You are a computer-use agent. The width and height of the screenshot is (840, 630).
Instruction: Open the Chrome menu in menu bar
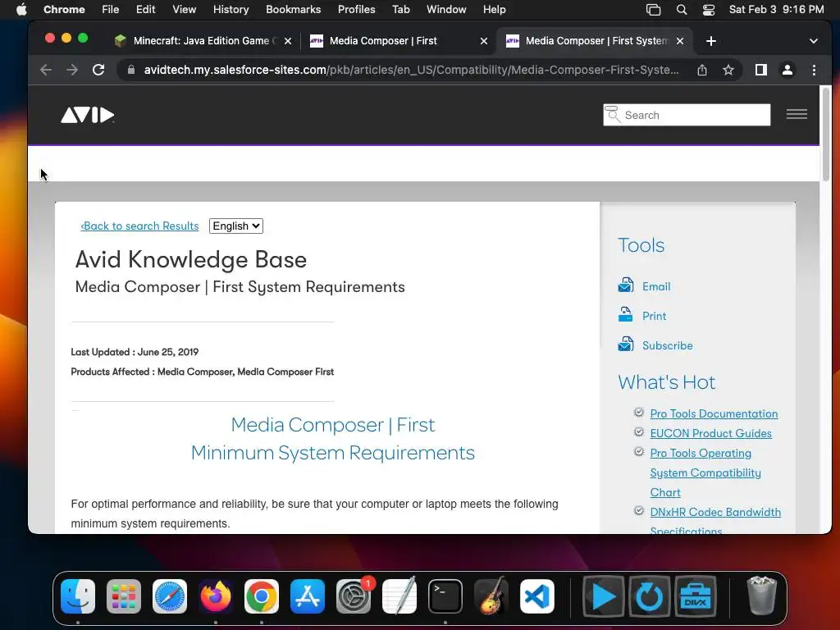pyautogui.click(x=64, y=9)
